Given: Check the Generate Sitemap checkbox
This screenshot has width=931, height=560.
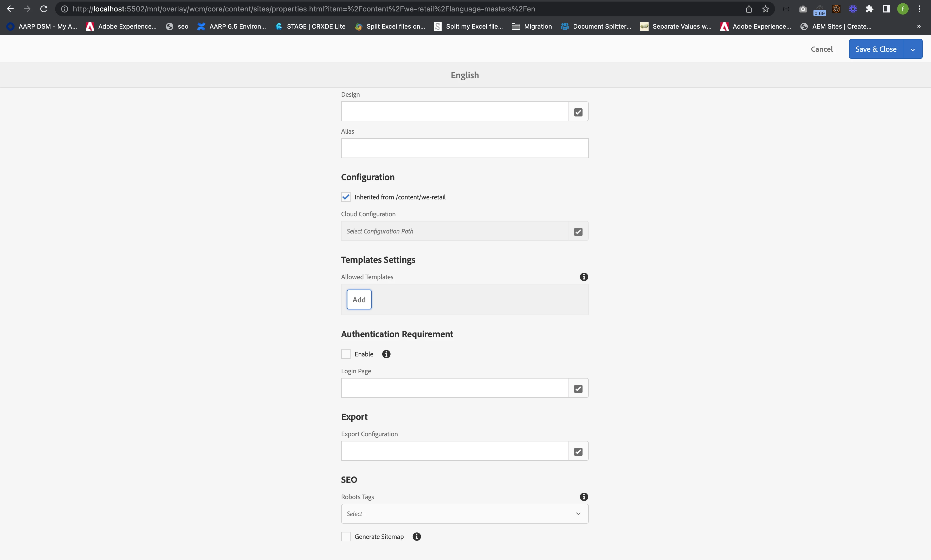Looking at the screenshot, I should pyautogui.click(x=346, y=537).
